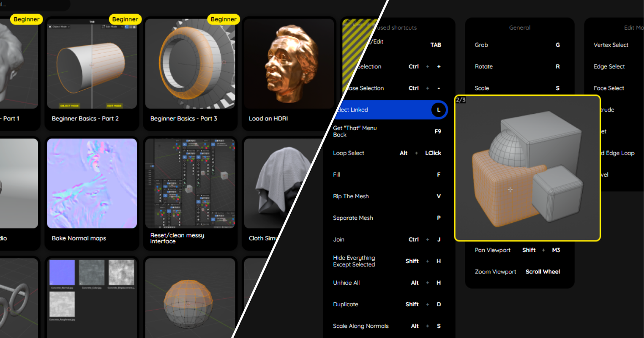
Task: Click the Rip The Mesh shortcut
Action: (351, 196)
